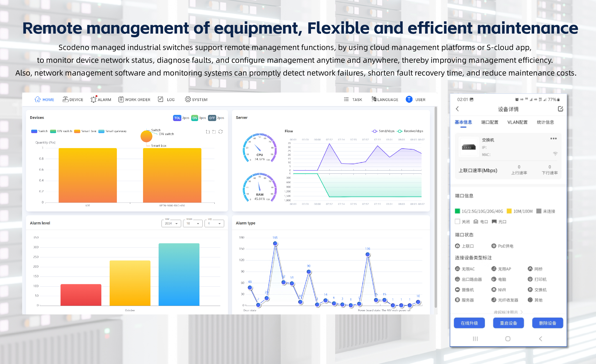Click the Log pencil icon
The image size is (596, 364).
pyautogui.click(x=160, y=99)
